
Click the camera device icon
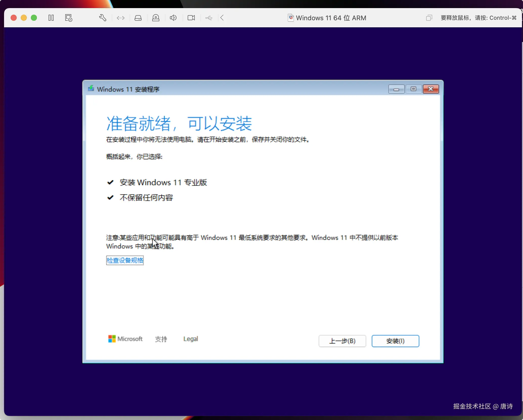coord(191,18)
